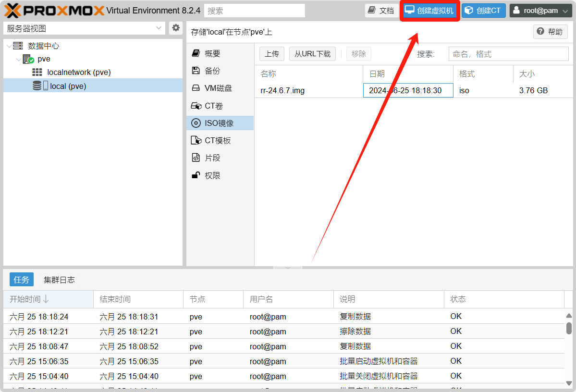Open the root@pam user menu

click(x=540, y=11)
